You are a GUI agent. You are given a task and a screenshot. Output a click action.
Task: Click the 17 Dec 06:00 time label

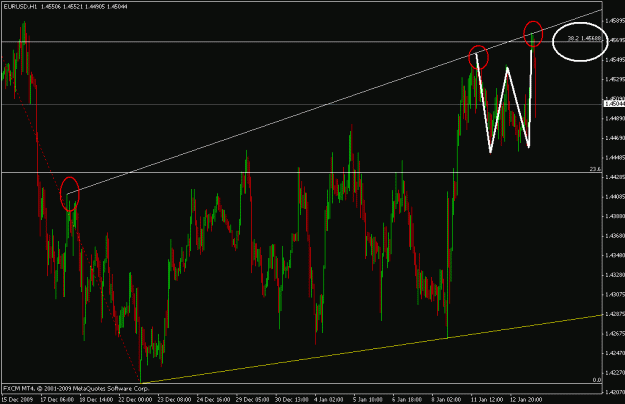57,399
